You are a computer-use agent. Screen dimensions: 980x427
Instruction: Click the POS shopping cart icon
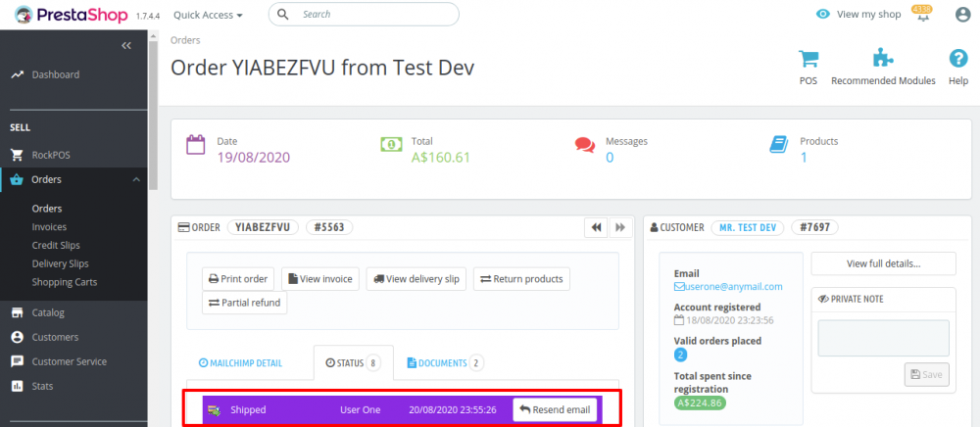[x=808, y=59]
